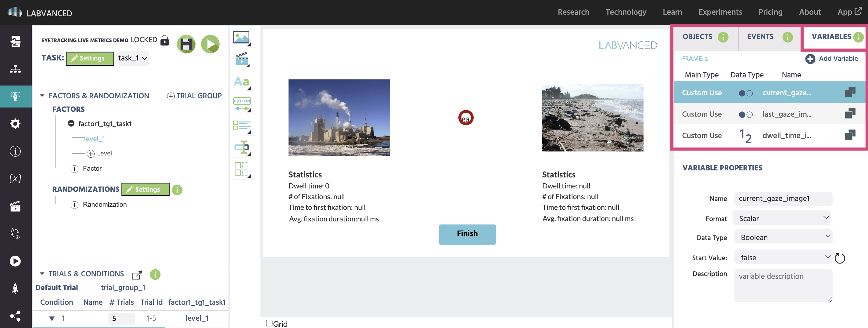Open the study design sidebar icon
This screenshot has width=868, height=328.
15,42
